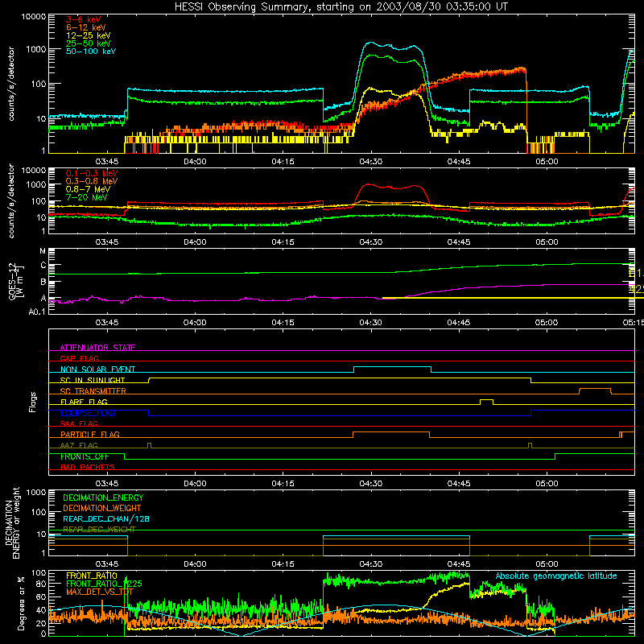
Task: Click the green FRONT_RATIO_1225 legend label
Action: 104,584
